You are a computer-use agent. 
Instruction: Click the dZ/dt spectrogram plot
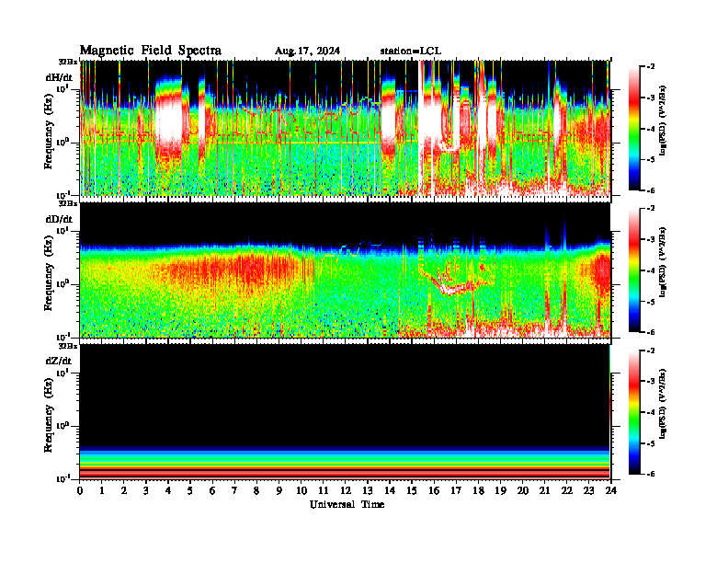point(345,411)
